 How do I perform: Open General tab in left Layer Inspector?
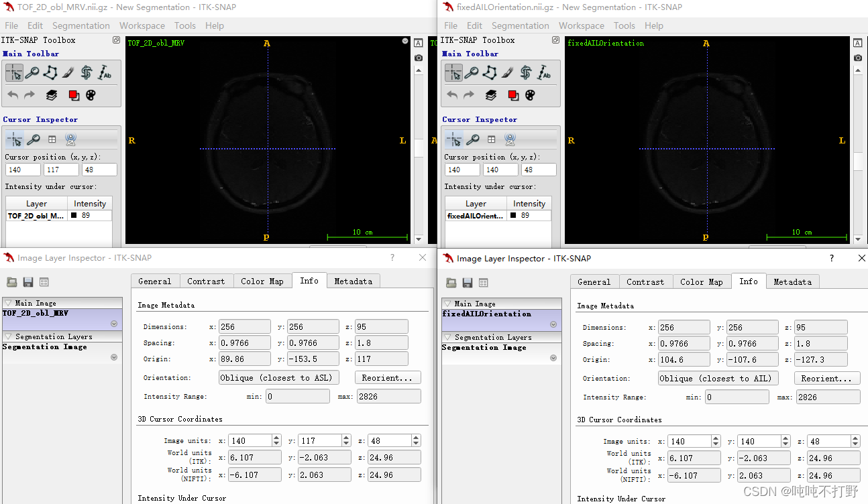tap(155, 281)
